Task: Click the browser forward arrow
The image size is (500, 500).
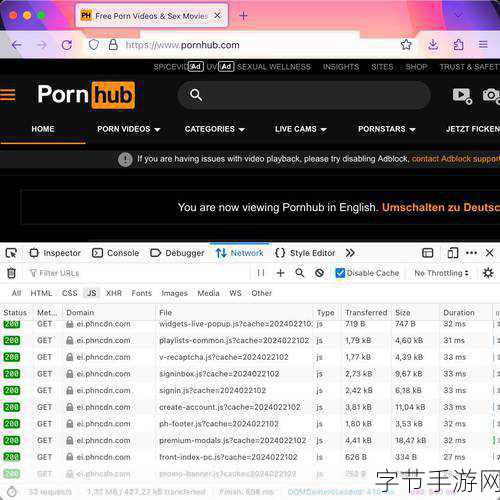Action: [42, 45]
